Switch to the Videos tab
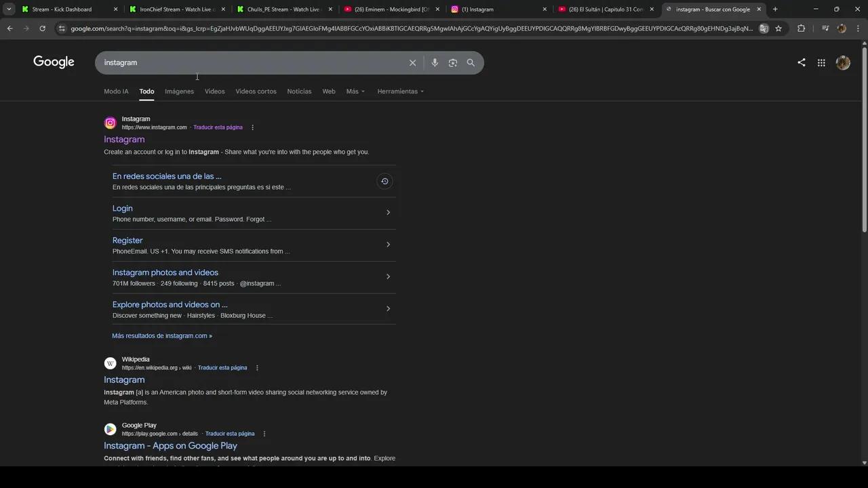This screenshot has height=488, width=868. pyautogui.click(x=214, y=91)
